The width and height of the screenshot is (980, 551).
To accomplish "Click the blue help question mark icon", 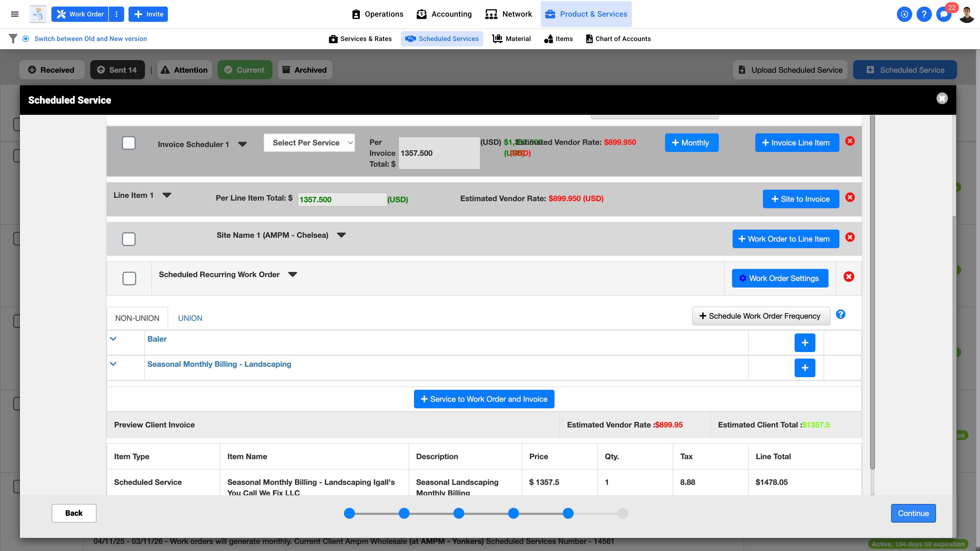I will click(924, 14).
